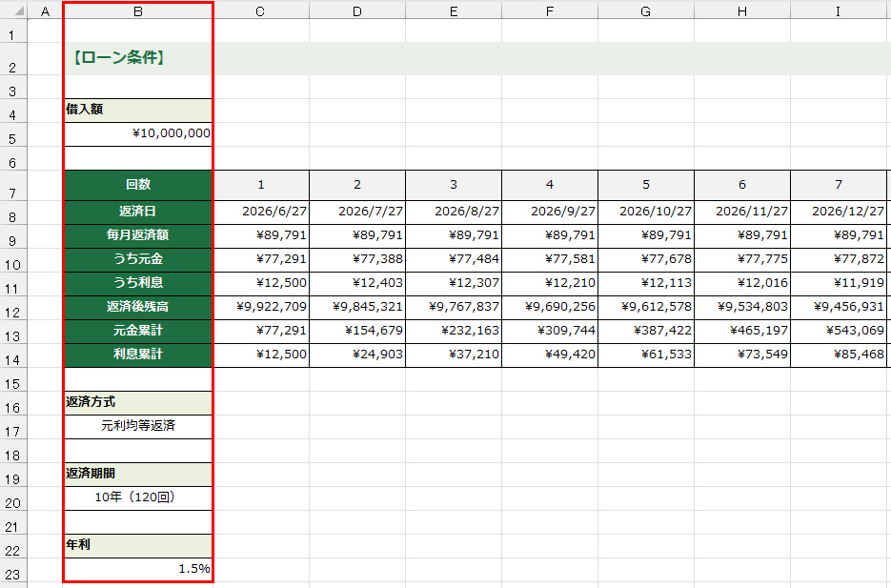Click the 返済期間 label cell
Viewport: 891px width, 588px height.
pos(138,475)
